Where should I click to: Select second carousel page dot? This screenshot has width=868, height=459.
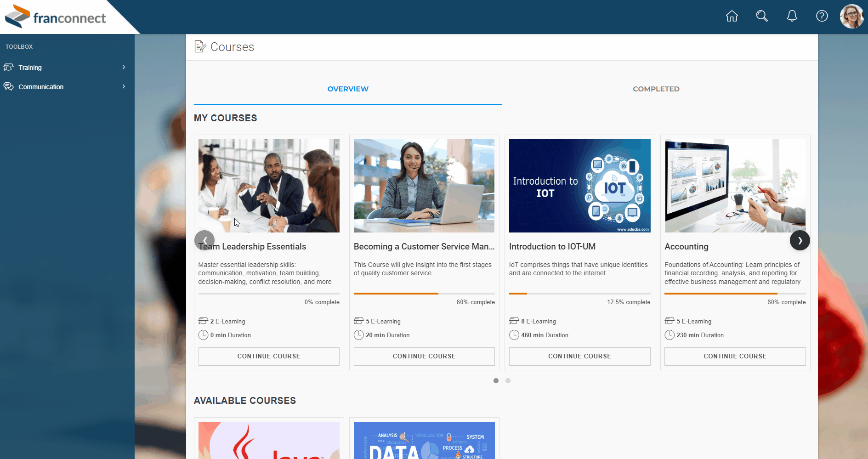point(508,381)
